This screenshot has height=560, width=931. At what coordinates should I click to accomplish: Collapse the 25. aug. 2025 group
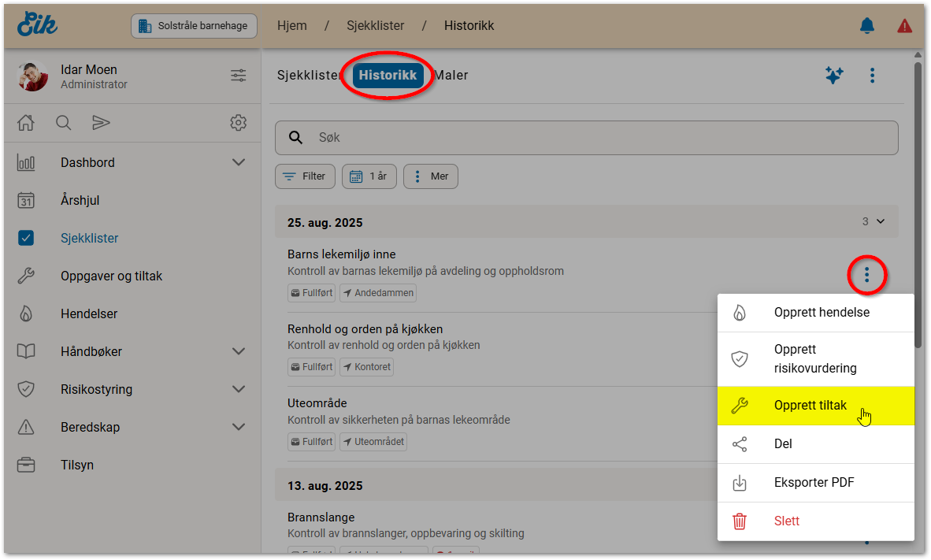coord(880,222)
